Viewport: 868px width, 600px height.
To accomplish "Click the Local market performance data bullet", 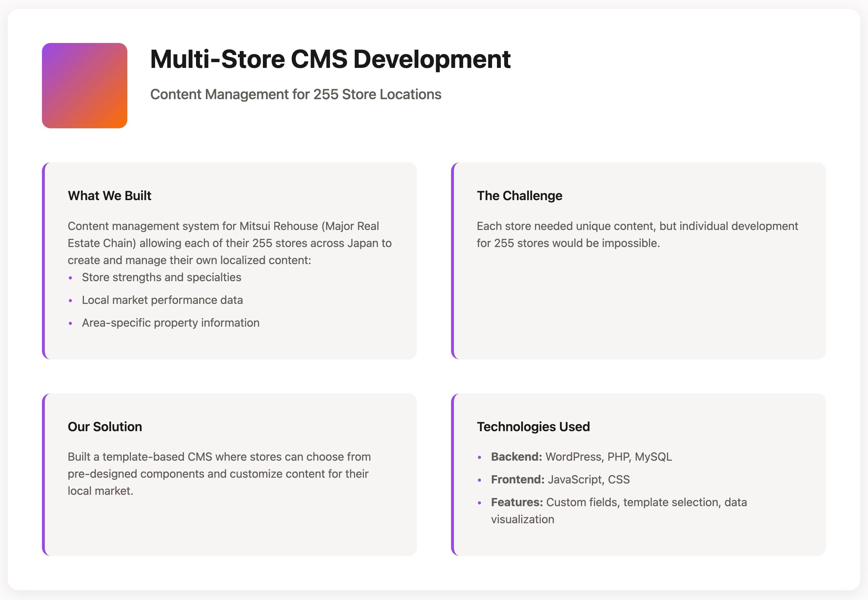I will tap(162, 300).
